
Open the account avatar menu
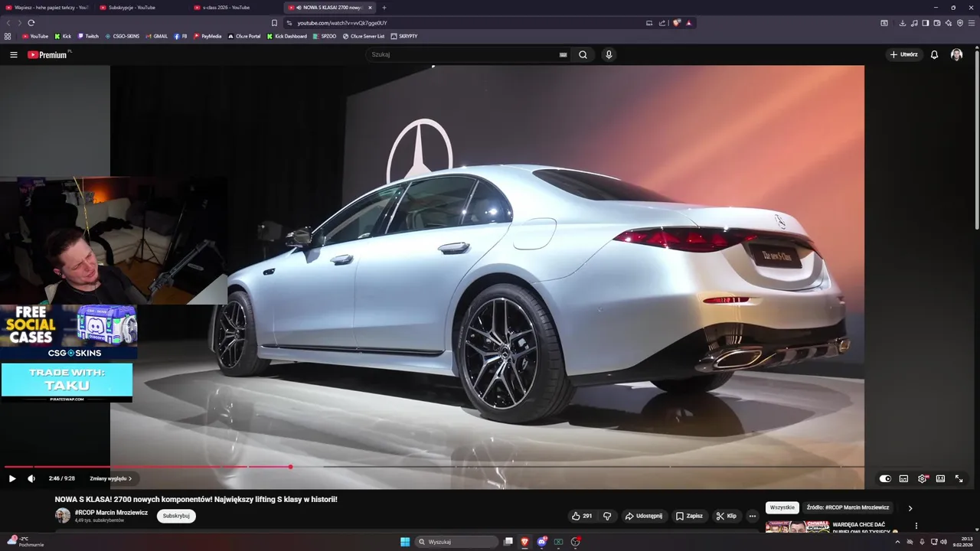(x=956, y=54)
